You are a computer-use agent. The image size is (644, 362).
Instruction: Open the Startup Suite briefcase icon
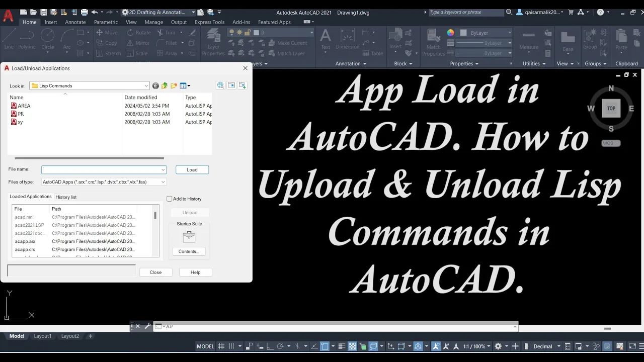pyautogui.click(x=189, y=236)
